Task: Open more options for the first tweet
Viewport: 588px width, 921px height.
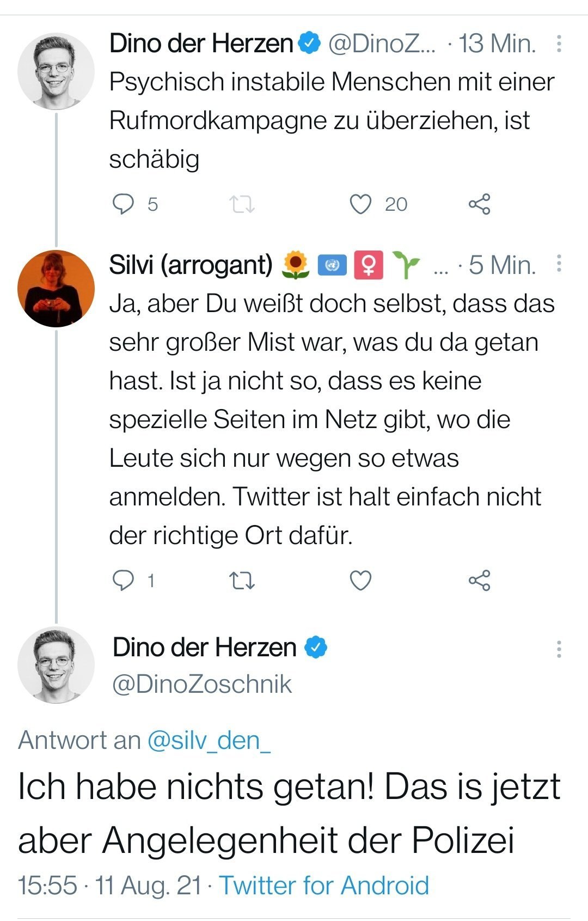Action: 559,44
